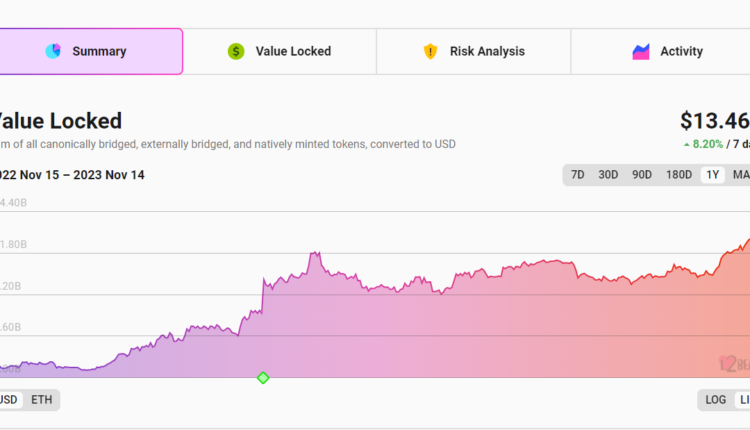Viewport: 750px width, 430px height.
Task: Switch chart currency to USD
Action: pos(8,400)
